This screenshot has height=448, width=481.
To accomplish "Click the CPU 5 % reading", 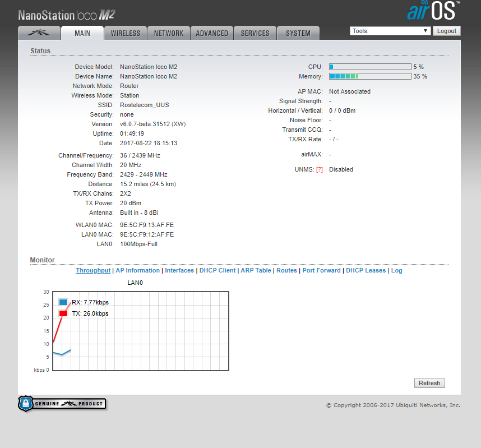I will pos(418,67).
